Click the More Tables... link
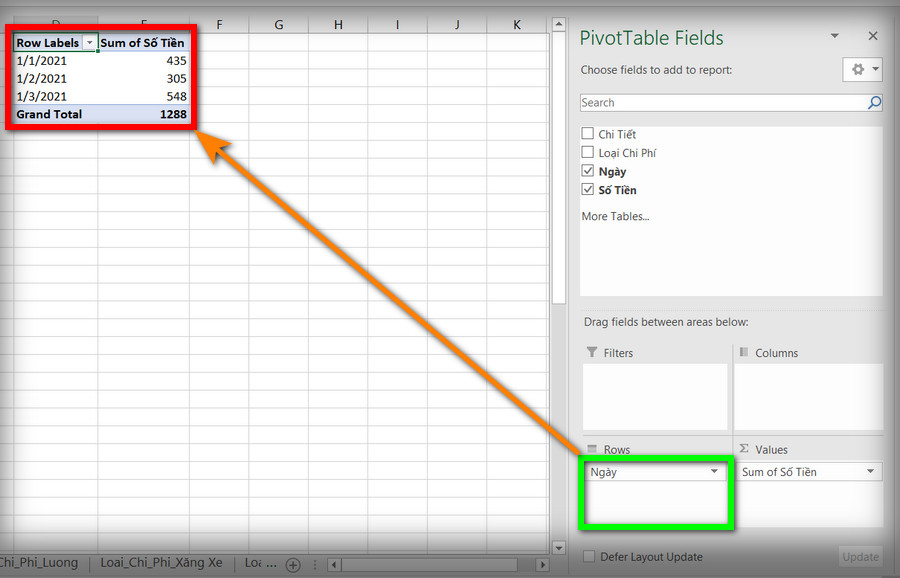Image resolution: width=900 pixels, height=578 pixels. [x=615, y=216]
